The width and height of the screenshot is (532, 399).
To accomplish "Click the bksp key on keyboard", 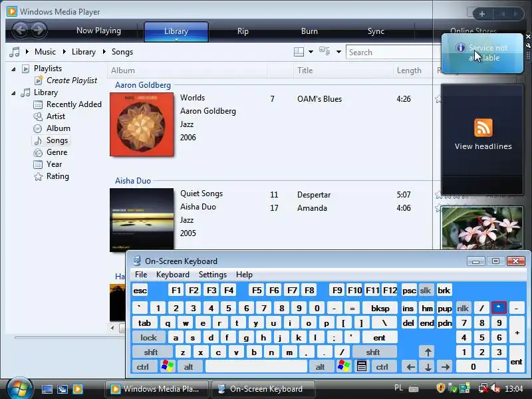I will click(x=380, y=309).
